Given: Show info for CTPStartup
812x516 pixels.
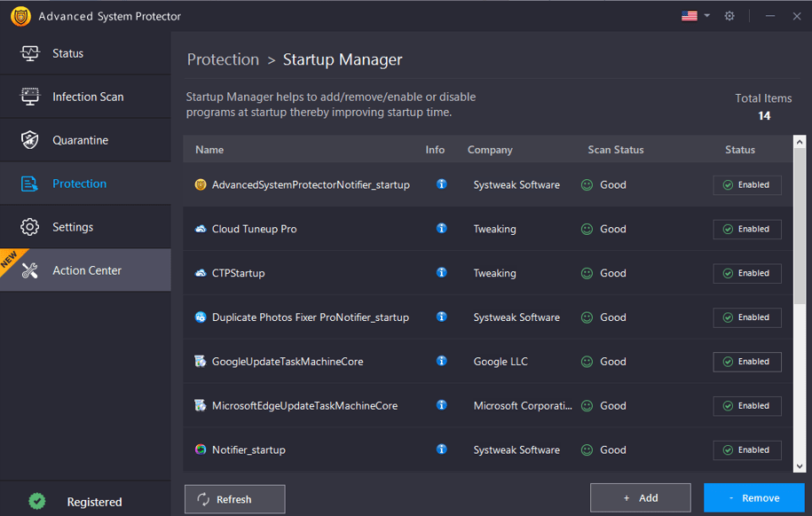Looking at the screenshot, I should click(441, 272).
